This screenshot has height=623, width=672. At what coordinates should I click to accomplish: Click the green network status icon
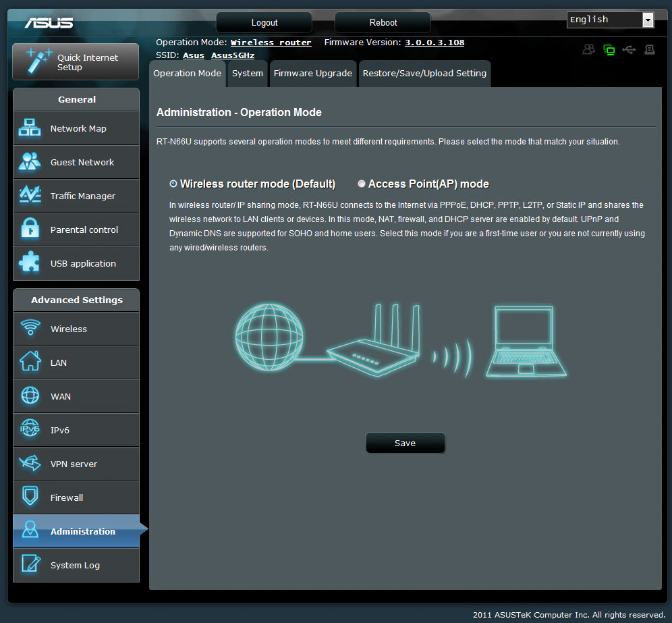pyautogui.click(x=609, y=50)
